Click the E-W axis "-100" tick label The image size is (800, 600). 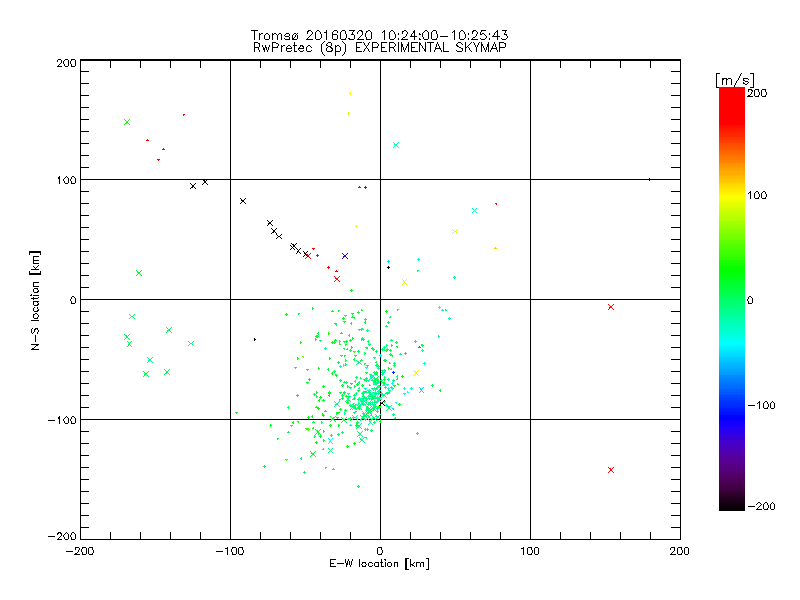click(x=230, y=551)
